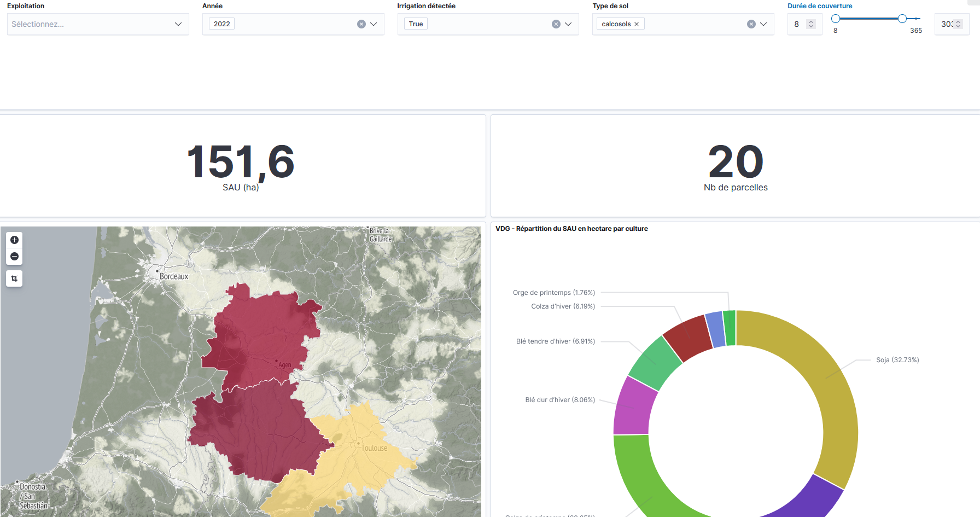980x517 pixels.
Task: Click the blue donut segment
Action: pyautogui.click(x=716, y=329)
